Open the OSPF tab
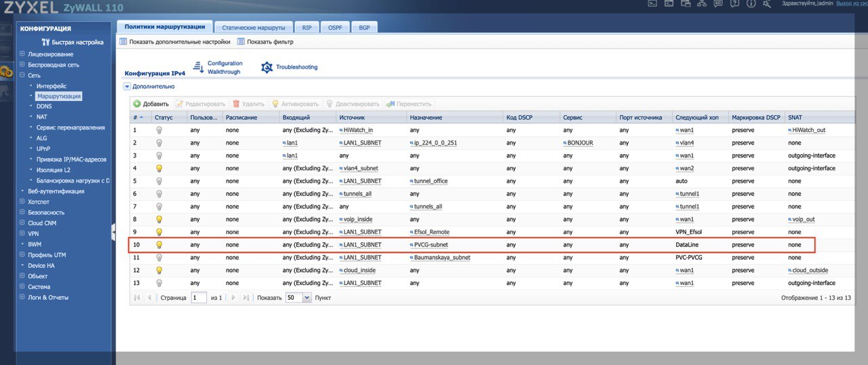 [x=334, y=28]
